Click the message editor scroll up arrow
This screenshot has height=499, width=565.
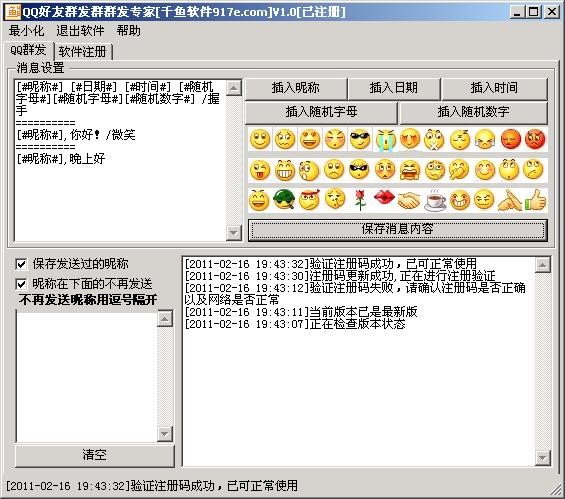point(234,88)
